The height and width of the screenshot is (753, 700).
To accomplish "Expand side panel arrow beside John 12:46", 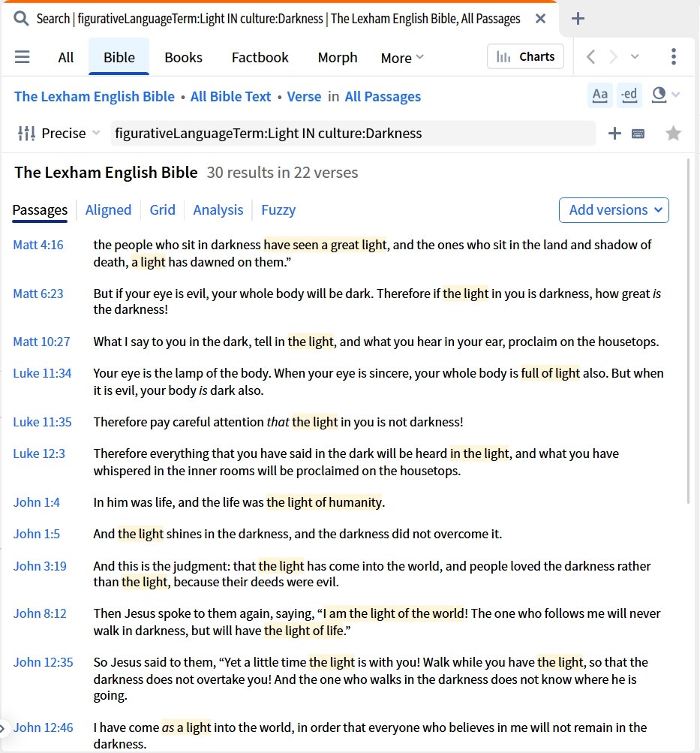I will point(3,728).
